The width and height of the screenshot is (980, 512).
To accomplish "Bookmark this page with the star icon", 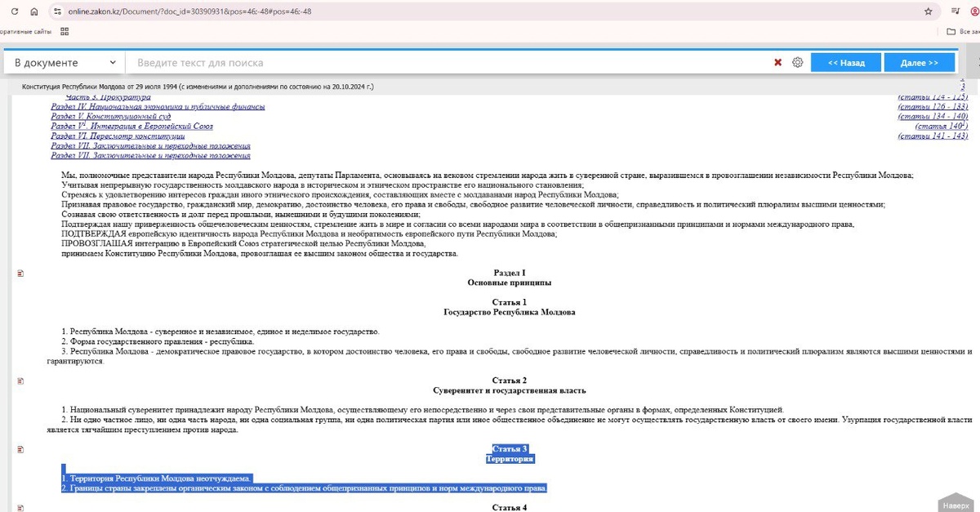I will pos(928,12).
